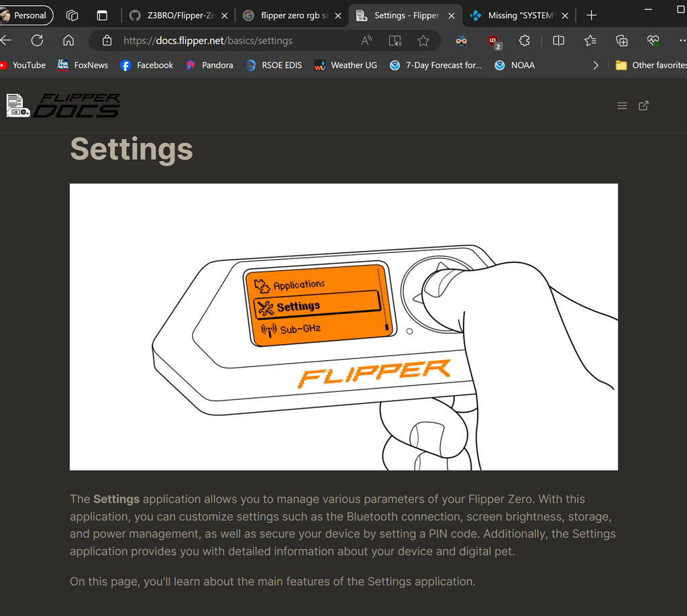
Task: View site permissions via the lock icon
Action: click(107, 40)
